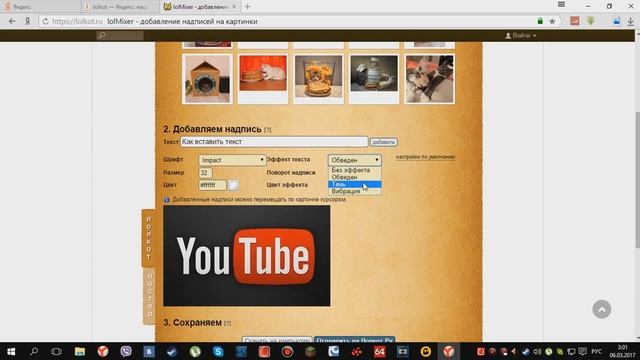Screen dimensions: 640x360
Task: Open Task View on the taskbar
Action: pyautogui.click(x=56, y=351)
